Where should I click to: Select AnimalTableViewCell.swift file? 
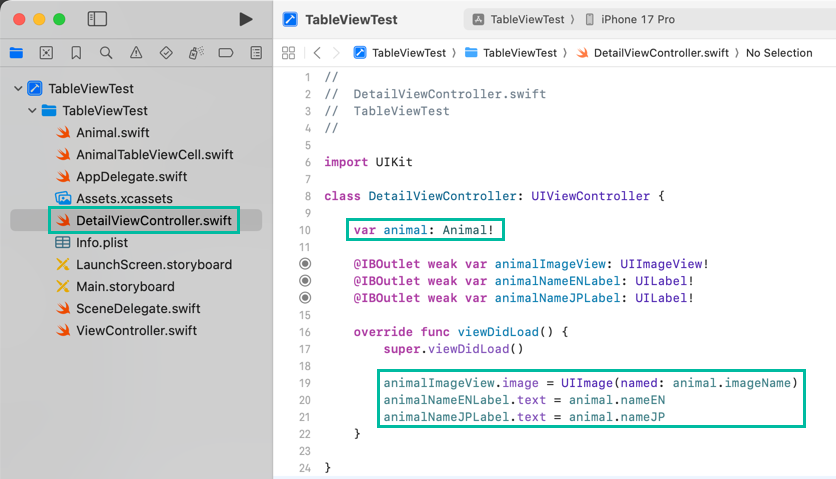(154, 155)
